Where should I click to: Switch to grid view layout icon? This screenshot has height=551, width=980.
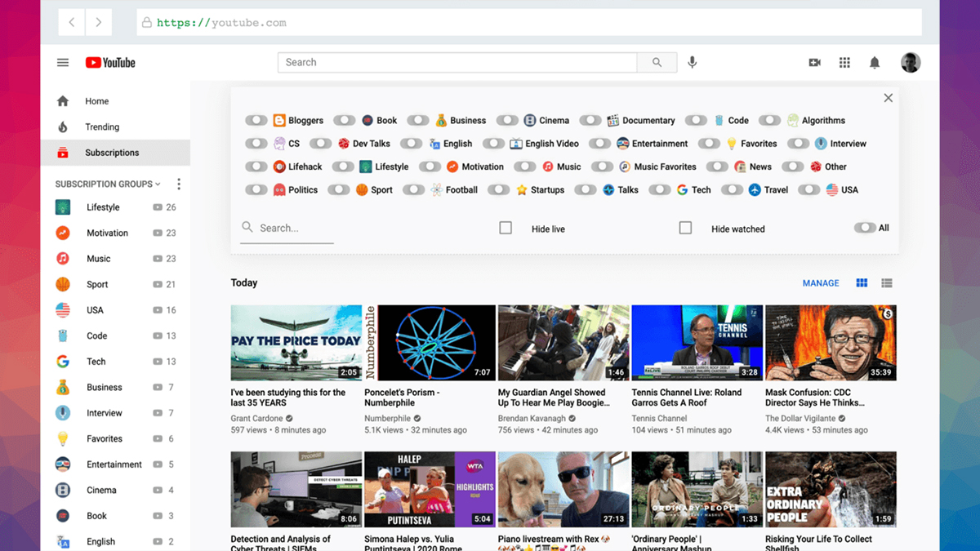tap(862, 283)
